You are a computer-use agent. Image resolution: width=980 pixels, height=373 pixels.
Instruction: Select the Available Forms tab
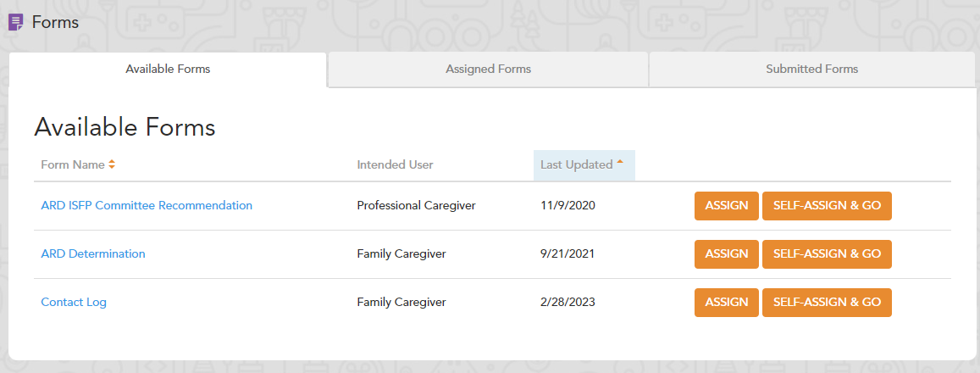point(168,70)
